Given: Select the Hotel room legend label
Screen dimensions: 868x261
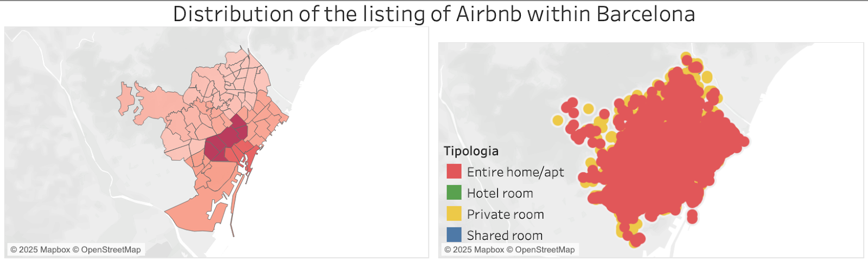Looking at the screenshot, I should click(x=500, y=193).
